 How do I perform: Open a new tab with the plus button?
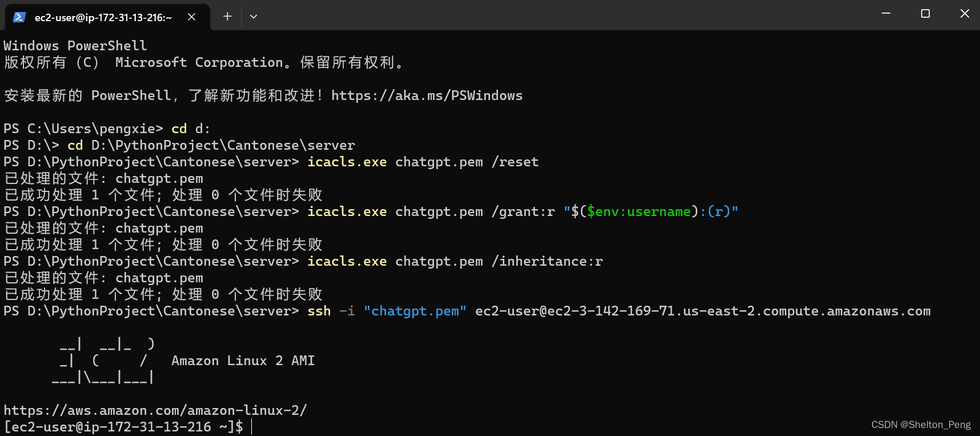(227, 17)
